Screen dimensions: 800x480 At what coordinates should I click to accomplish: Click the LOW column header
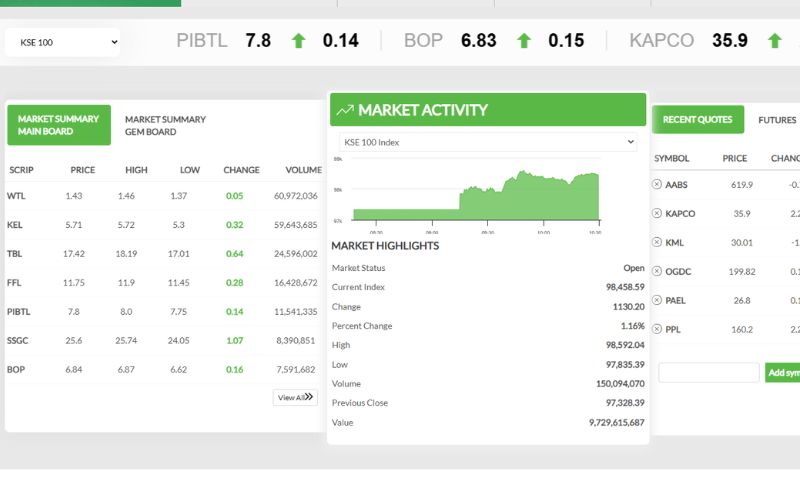(x=190, y=170)
